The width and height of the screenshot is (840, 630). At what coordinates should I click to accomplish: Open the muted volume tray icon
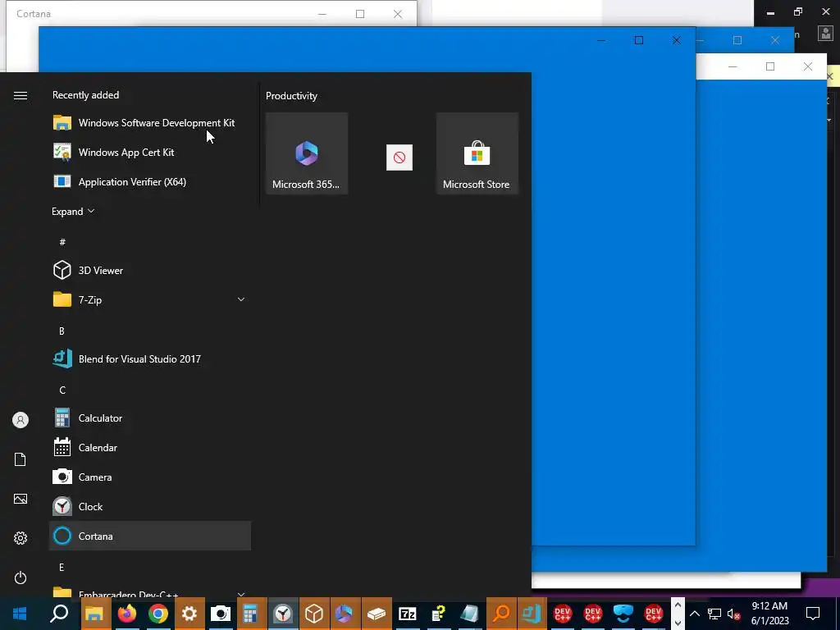[734, 614]
